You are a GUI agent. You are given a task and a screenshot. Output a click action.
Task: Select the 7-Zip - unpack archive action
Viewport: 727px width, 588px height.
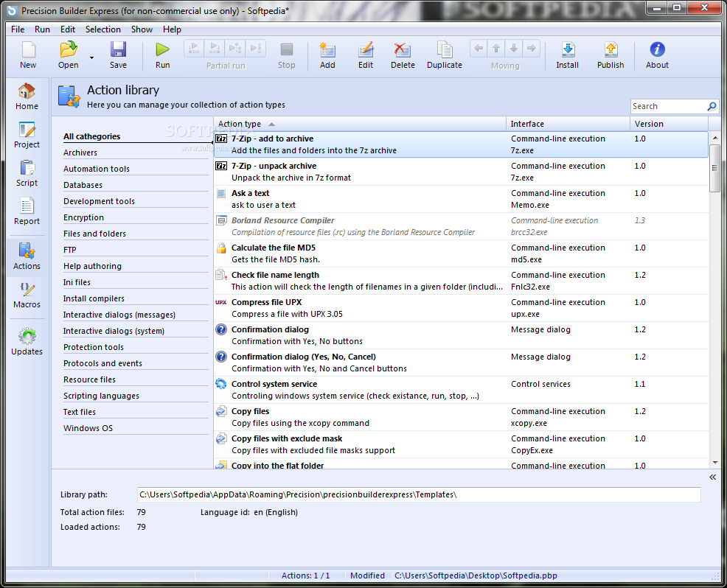point(462,172)
